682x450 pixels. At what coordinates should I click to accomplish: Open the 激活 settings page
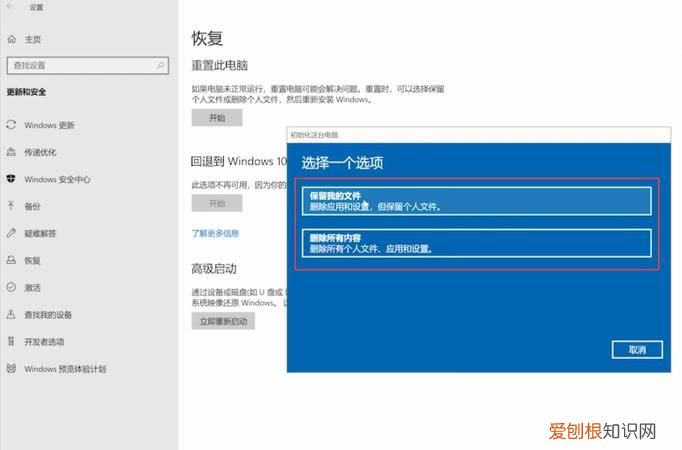pyautogui.click(x=32, y=287)
